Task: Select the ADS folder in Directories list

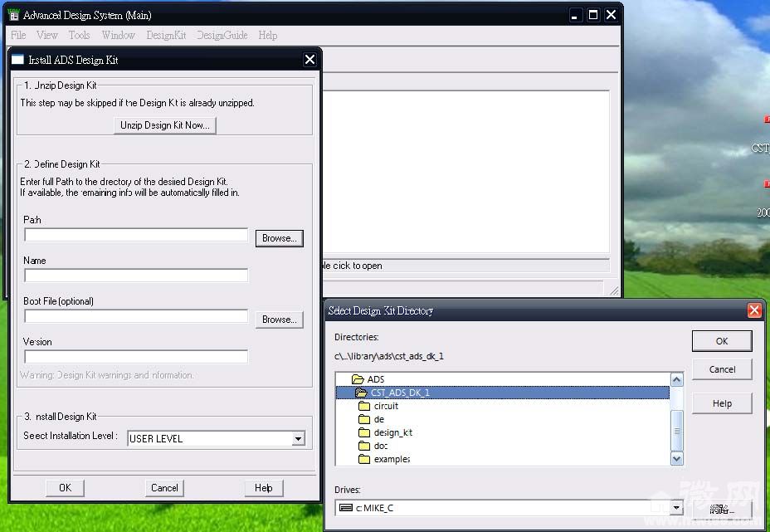Action: [x=368, y=379]
